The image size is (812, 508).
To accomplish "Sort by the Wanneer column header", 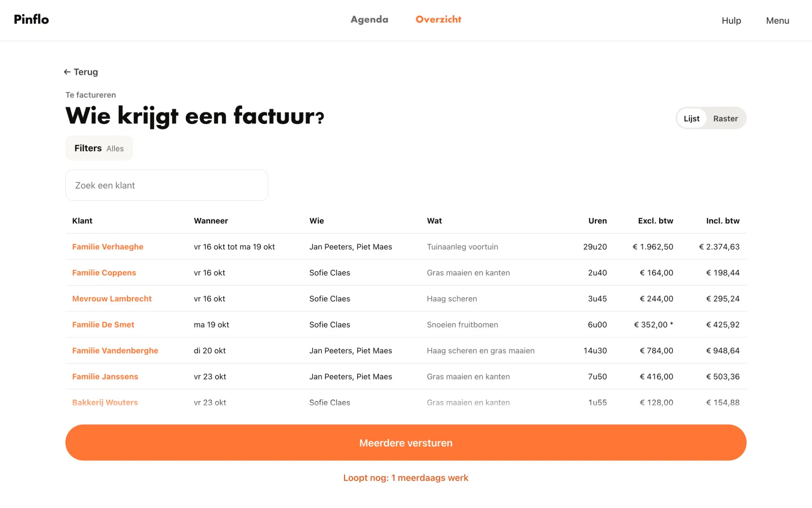I will coord(211,221).
